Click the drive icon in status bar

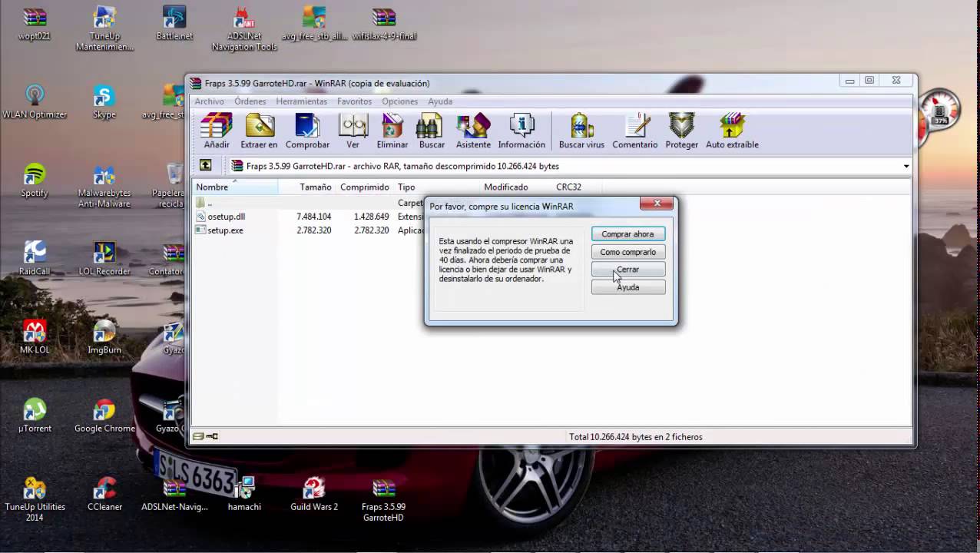click(198, 436)
